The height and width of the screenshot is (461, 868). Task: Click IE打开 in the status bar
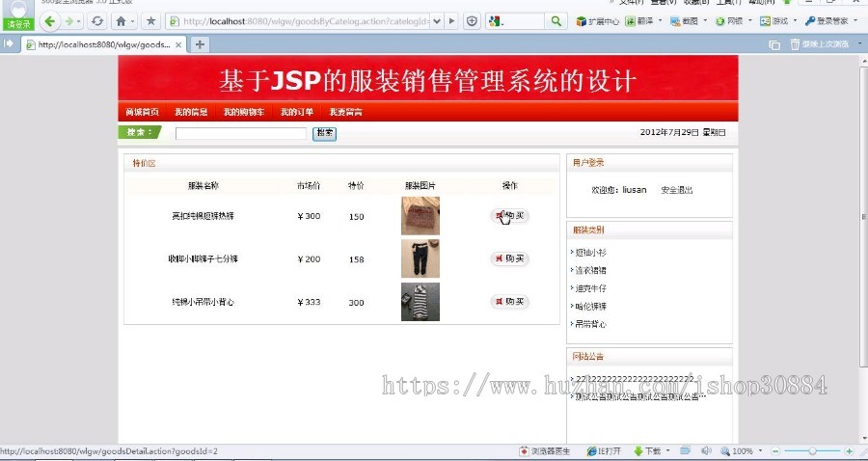point(604,451)
